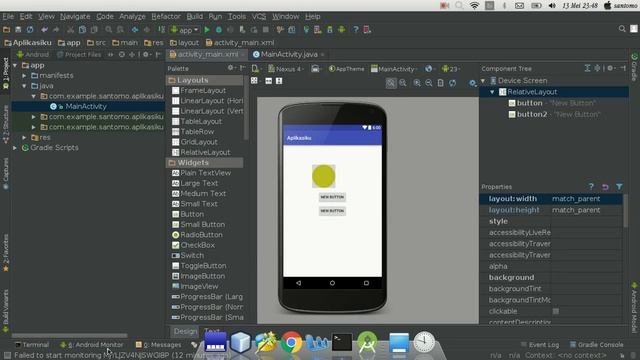The width and height of the screenshot is (640, 360).
Task: Switch to the Design tab
Action: point(185,331)
